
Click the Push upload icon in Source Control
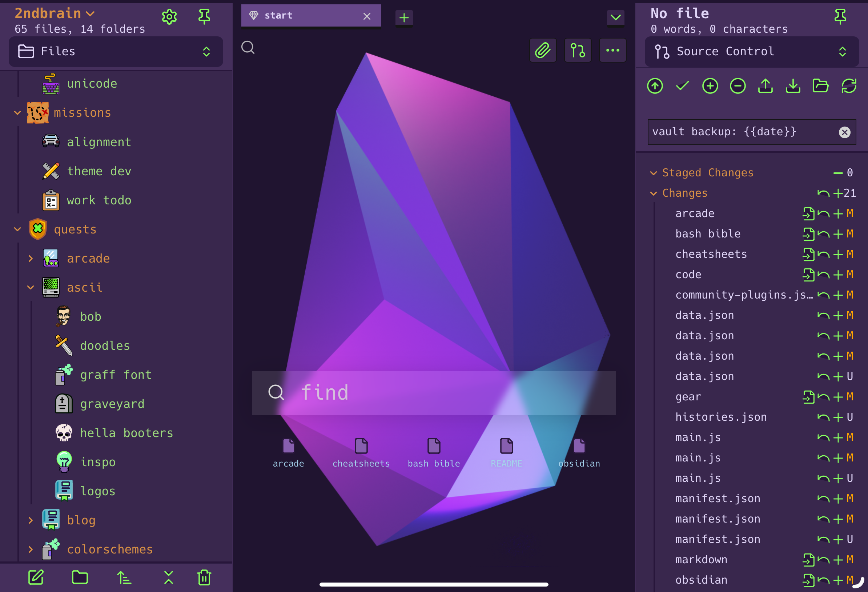click(765, 86)
